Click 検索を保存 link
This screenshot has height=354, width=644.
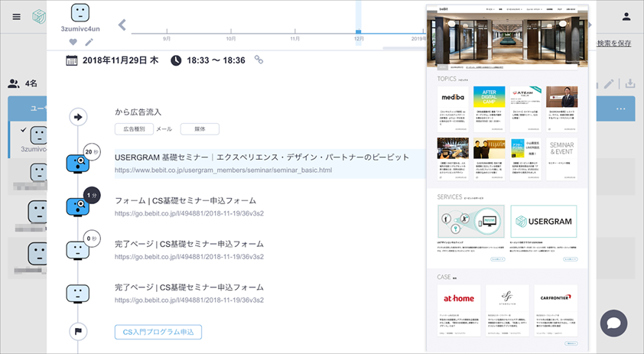tap(614, 43)
